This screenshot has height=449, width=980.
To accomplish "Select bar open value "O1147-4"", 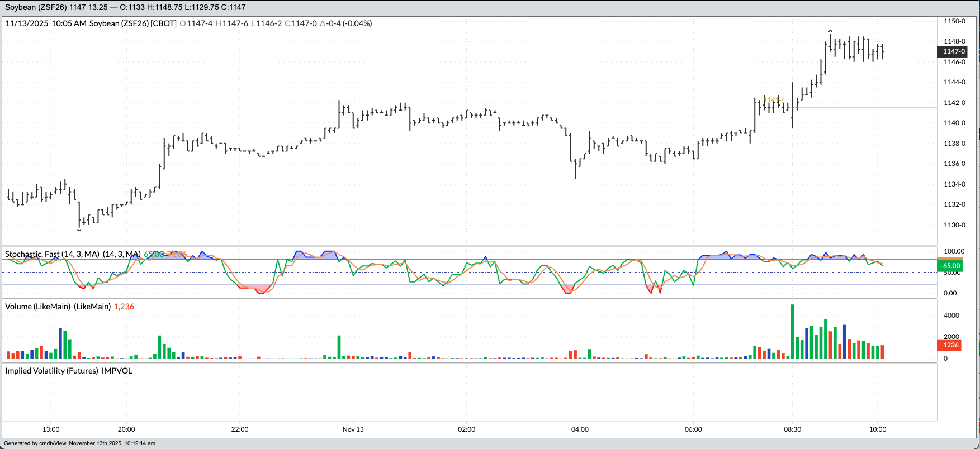I will (196, 23).
